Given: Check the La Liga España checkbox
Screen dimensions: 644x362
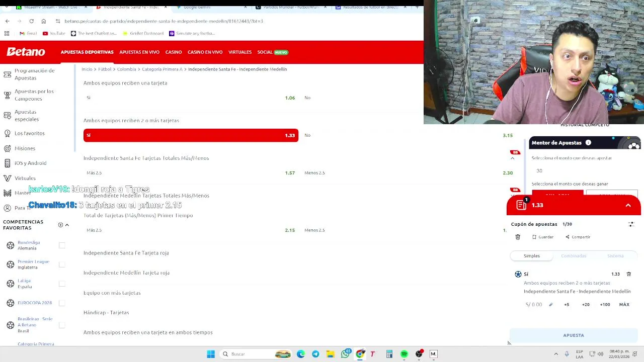Looking at the screenshot, I should [62, 284].
